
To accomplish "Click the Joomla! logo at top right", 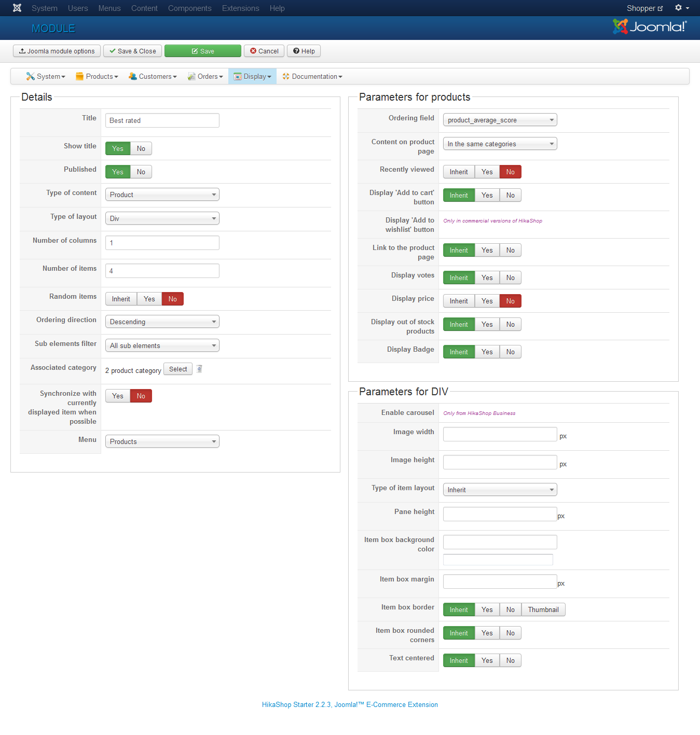I will (x=650, y=26).
